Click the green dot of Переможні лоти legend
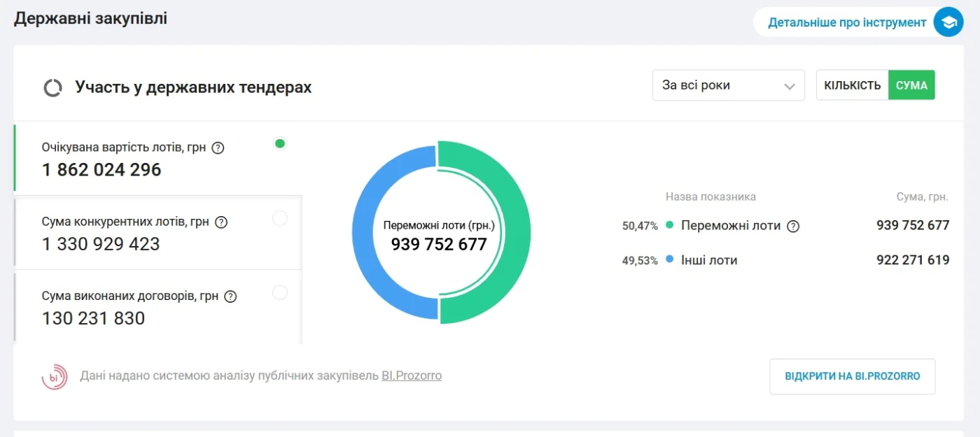 pos(670,225)
